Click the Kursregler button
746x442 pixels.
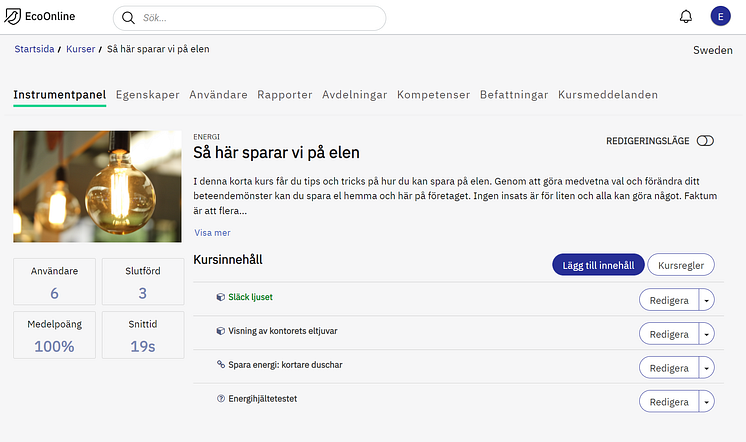[x=680, y=265]
